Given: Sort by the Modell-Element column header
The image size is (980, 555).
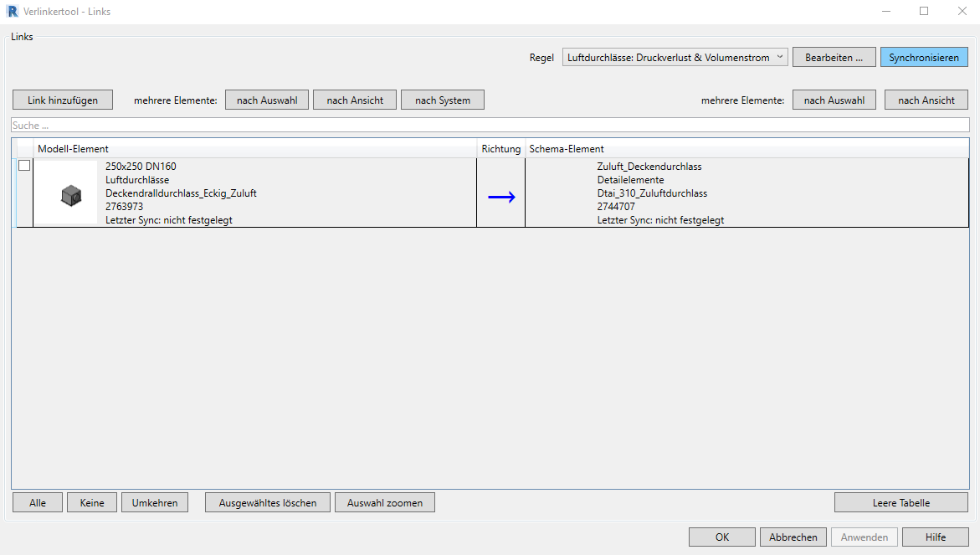Looking at the screenshot, I should [251, 148].
